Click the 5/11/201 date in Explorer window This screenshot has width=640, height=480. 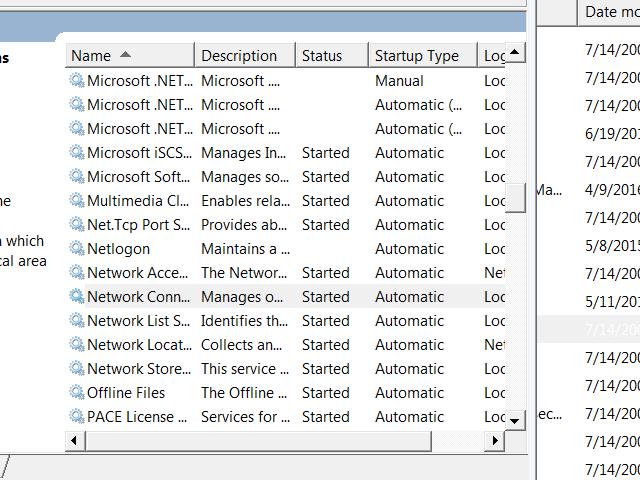click(x=612, y=302)
